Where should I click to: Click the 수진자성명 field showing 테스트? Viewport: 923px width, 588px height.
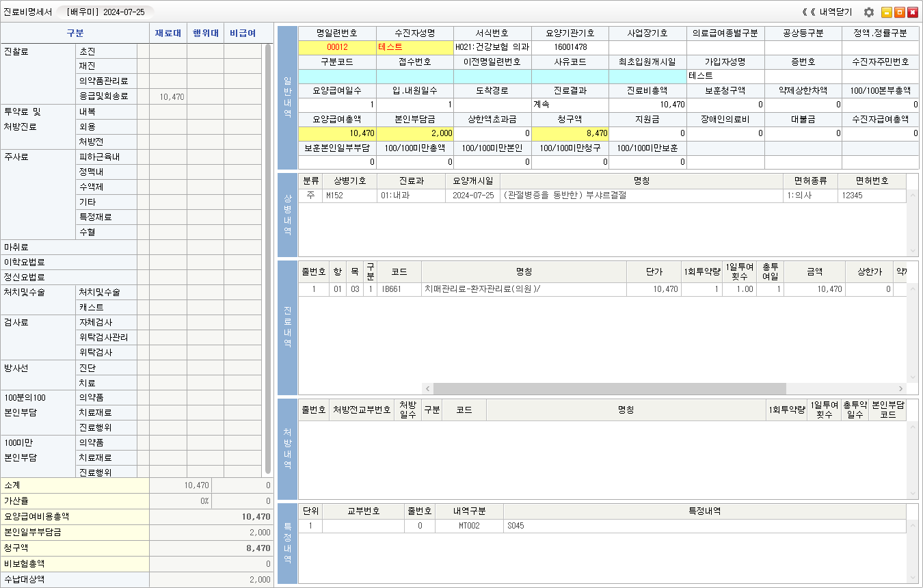[x=414, y=47]
